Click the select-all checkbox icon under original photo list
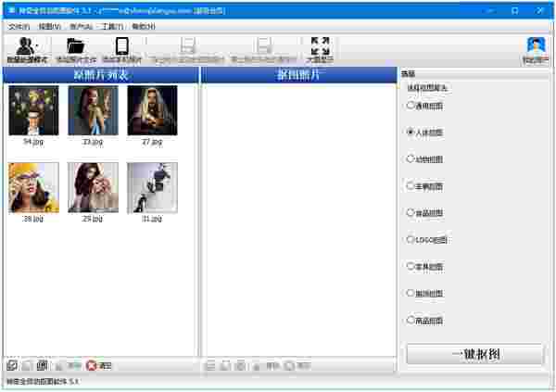 tap(12, 365)
